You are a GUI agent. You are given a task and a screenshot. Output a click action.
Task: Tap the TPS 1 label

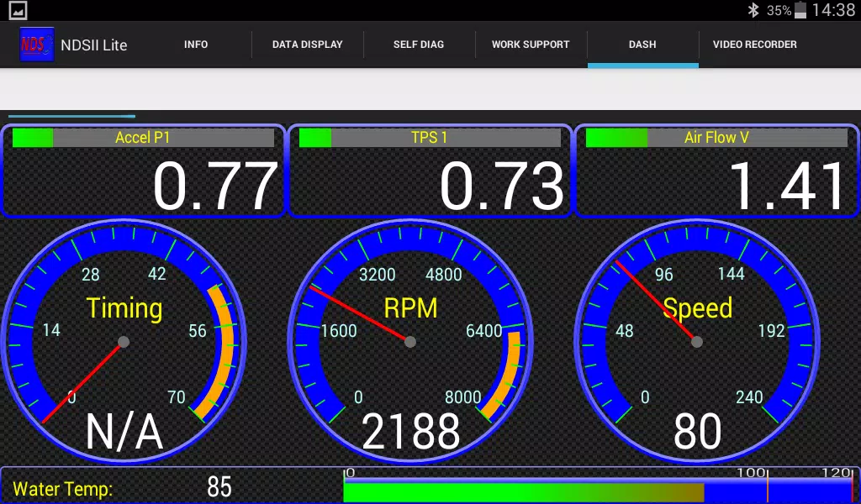coord(429,138)
